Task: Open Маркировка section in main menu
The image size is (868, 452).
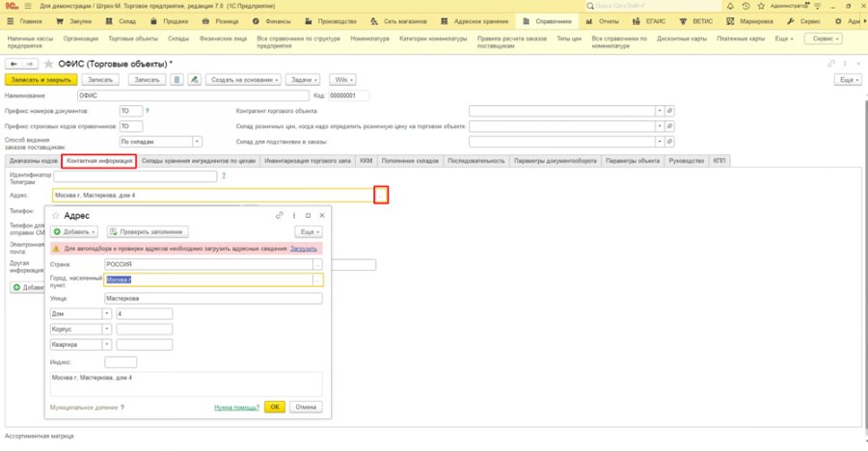Action: (750, 21)
